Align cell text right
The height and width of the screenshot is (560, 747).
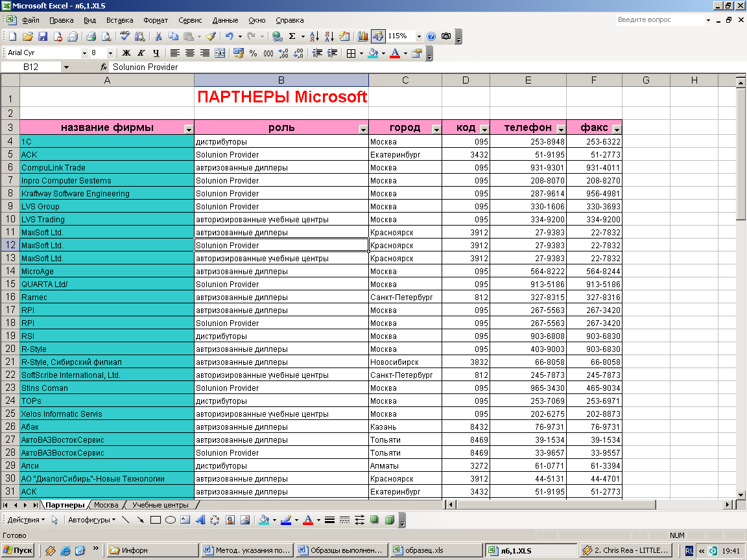[x=204, y=53]
